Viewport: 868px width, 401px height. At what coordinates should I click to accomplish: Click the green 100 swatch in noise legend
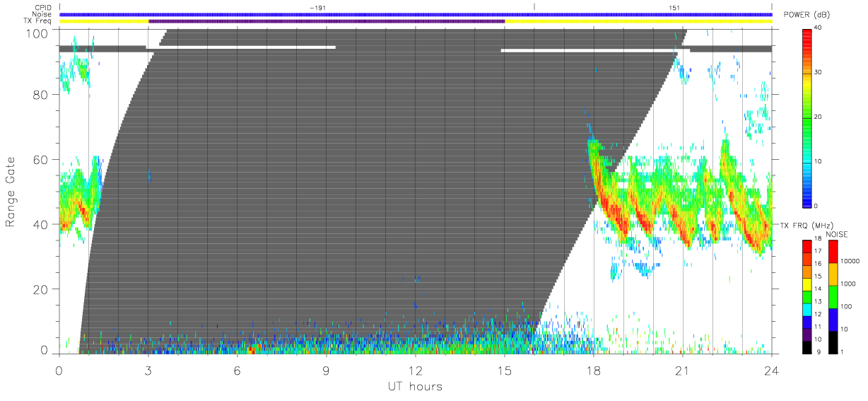click(x=833, y=296)
